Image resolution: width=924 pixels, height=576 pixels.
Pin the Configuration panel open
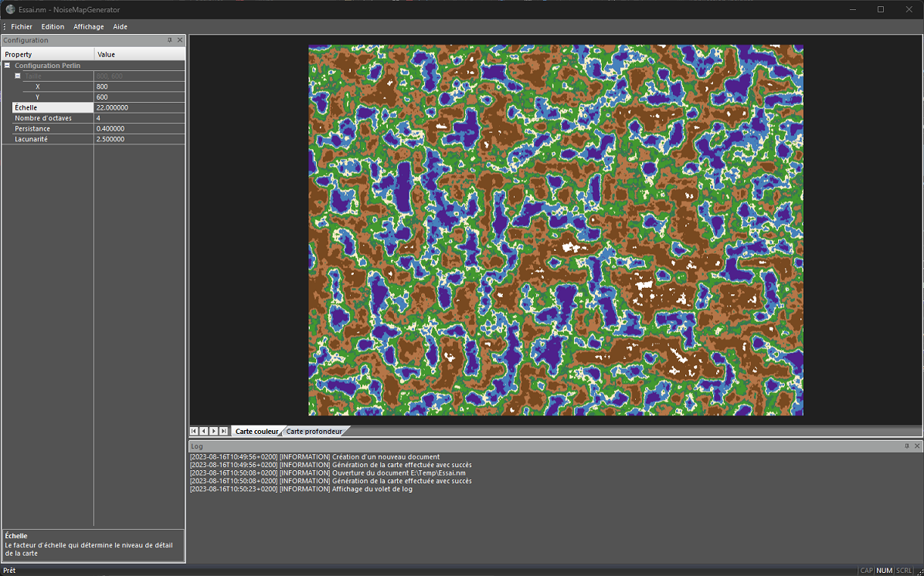168,40
